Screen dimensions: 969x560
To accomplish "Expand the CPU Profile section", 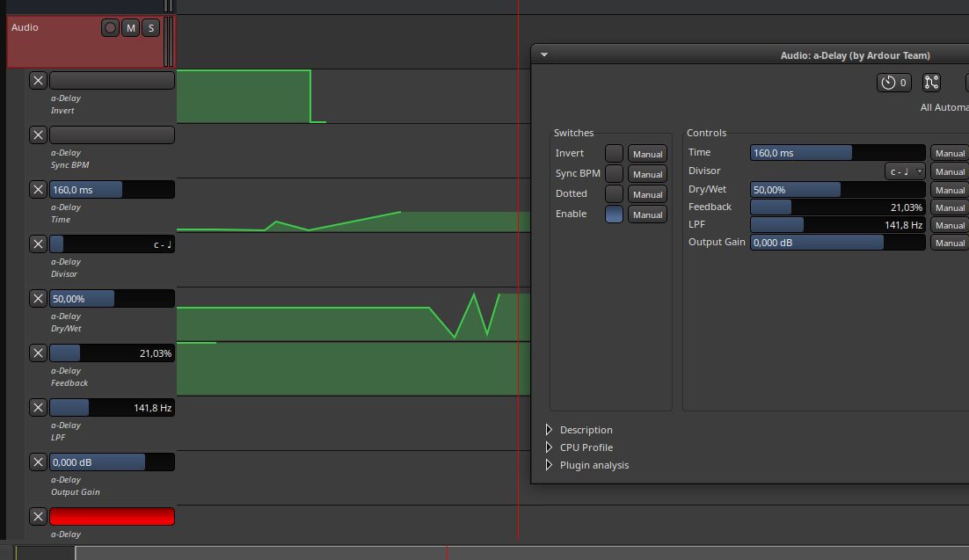I will (x=550, y=447).
